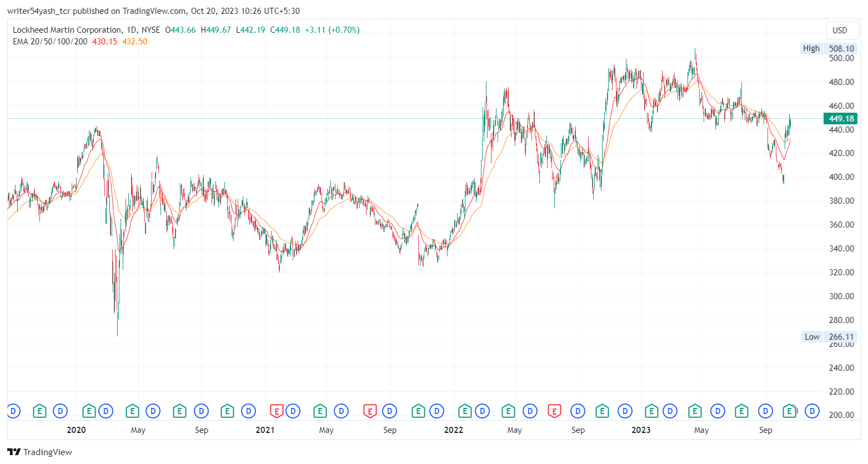Screen dimensions: 868x464
Task: Select green earnings marker between Sep 2020 and 2021
Action: (x=227, y=411)
